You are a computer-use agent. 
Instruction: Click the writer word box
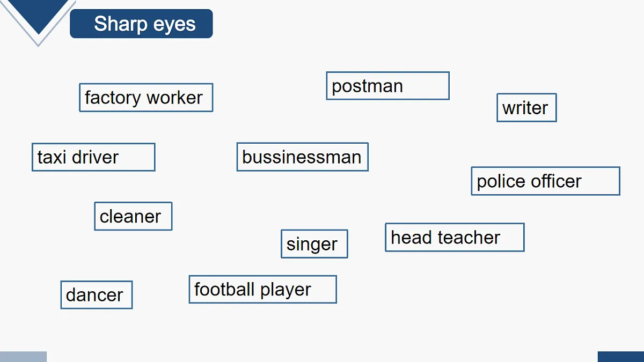pos(526,108)
